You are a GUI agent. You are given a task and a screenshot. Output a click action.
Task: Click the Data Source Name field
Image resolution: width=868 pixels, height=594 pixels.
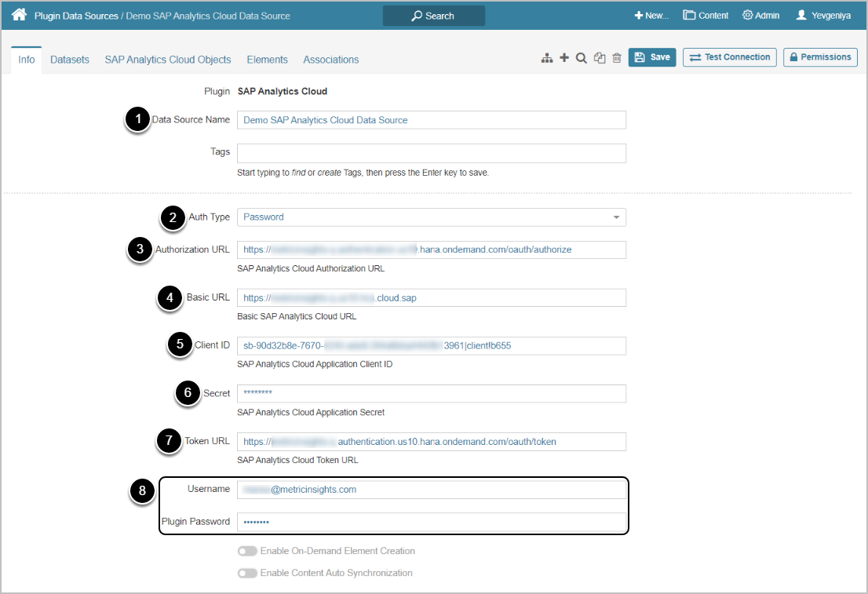(x=431, y=120)
